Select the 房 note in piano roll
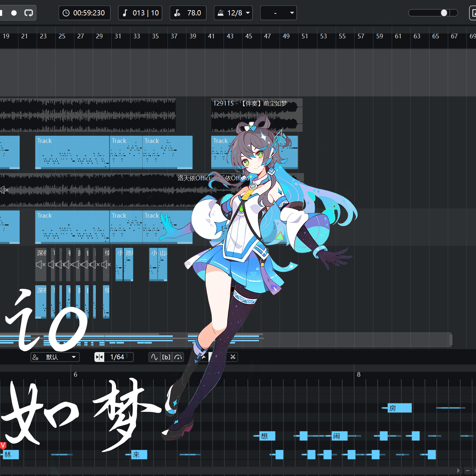Screen dimensions: 476x476 pos(400,408)
